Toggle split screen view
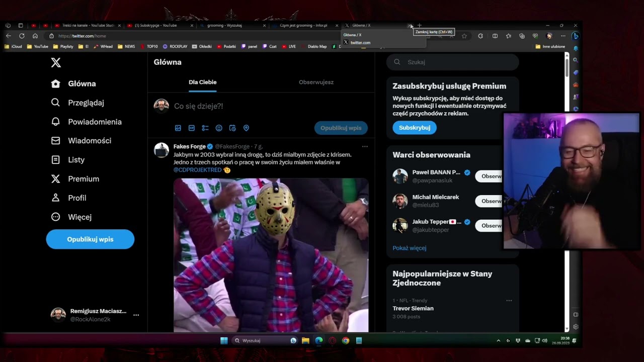The width and height of the screenshot is (644, 362). [495, 36]
